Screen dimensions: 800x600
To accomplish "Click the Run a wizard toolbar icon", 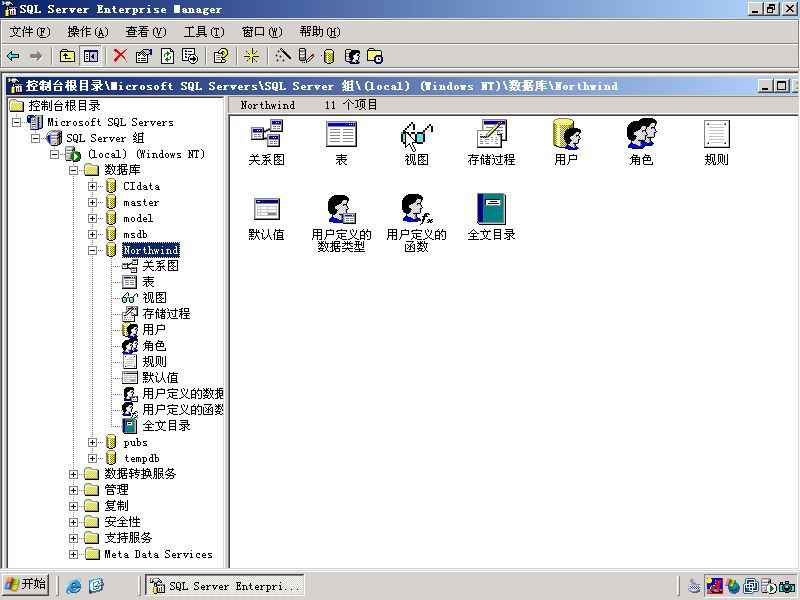I will click(282, 56).
